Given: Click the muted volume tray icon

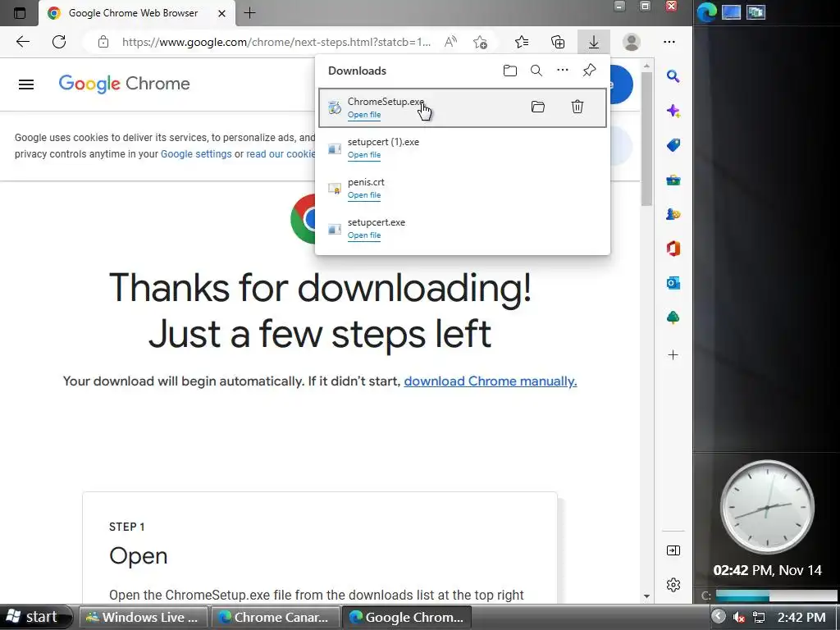Looking at the screenshot, I should (x=739, y=617).
